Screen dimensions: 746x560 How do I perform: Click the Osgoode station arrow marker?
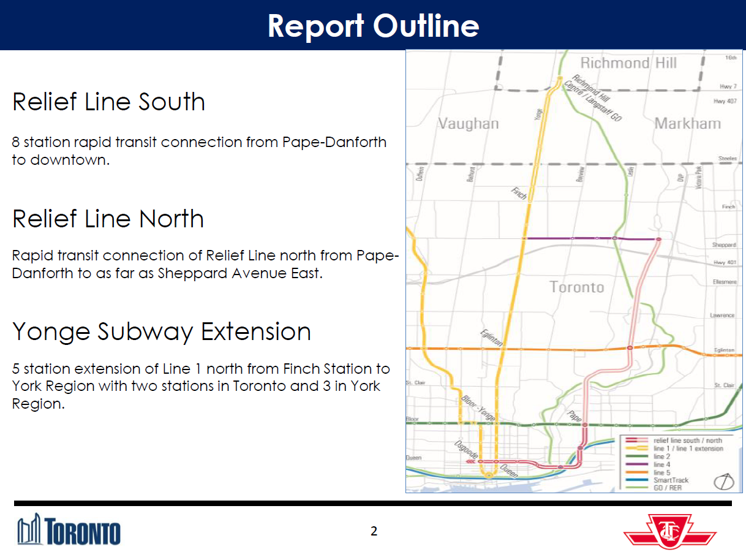[470, 461]
